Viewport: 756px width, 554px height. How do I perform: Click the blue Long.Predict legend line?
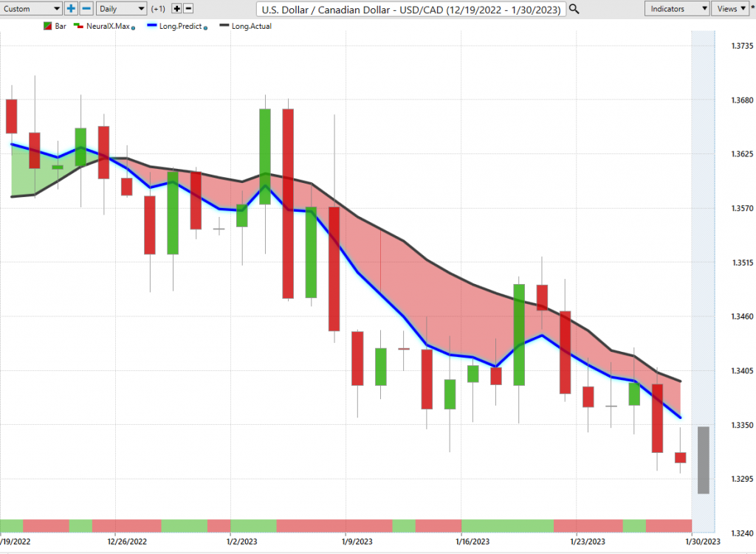pyautogui.click(x=152, y=25)
